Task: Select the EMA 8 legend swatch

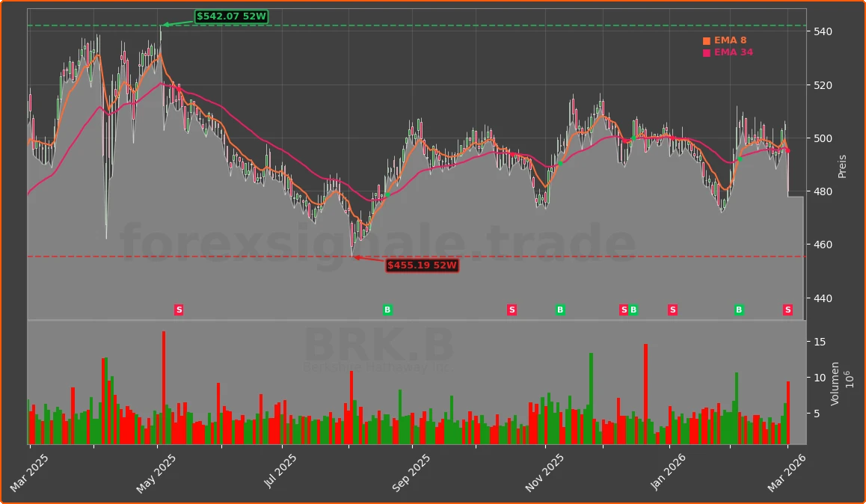Action: tap(705, 41)
